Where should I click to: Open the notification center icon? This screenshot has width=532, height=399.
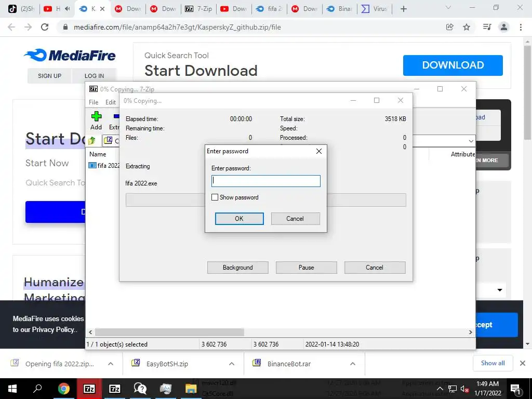515,389
